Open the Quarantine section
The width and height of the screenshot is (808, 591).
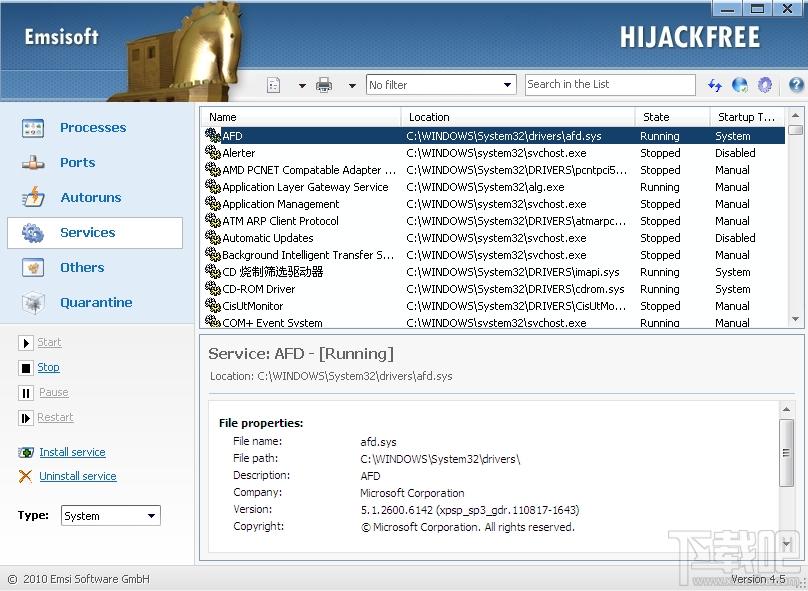(x=96, y=302)
